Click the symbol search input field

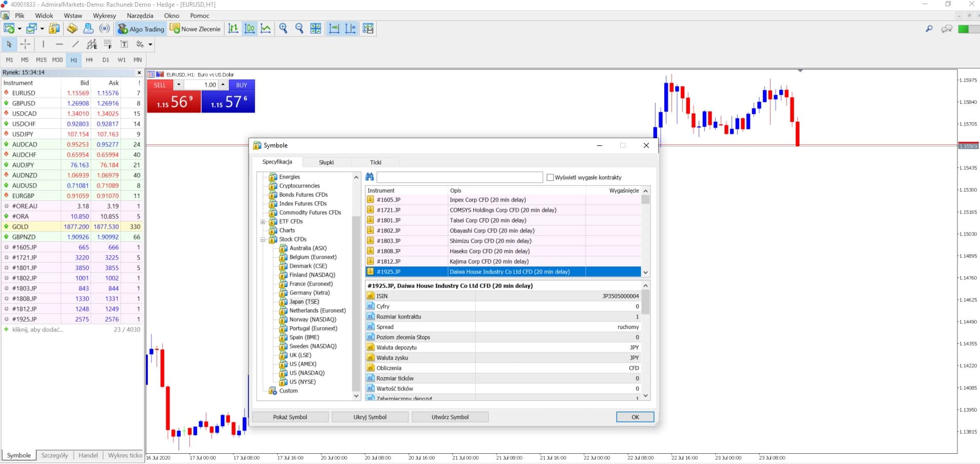tap(459, 177)
